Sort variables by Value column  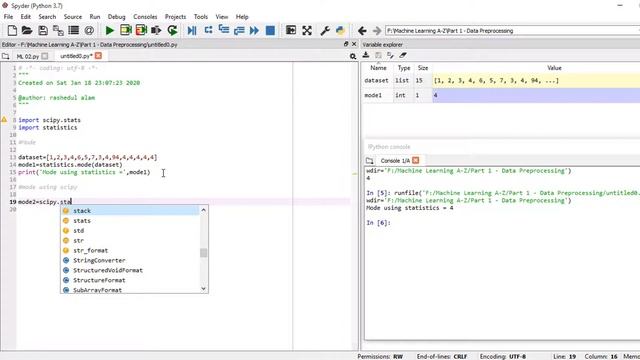[x=554, y=68]
